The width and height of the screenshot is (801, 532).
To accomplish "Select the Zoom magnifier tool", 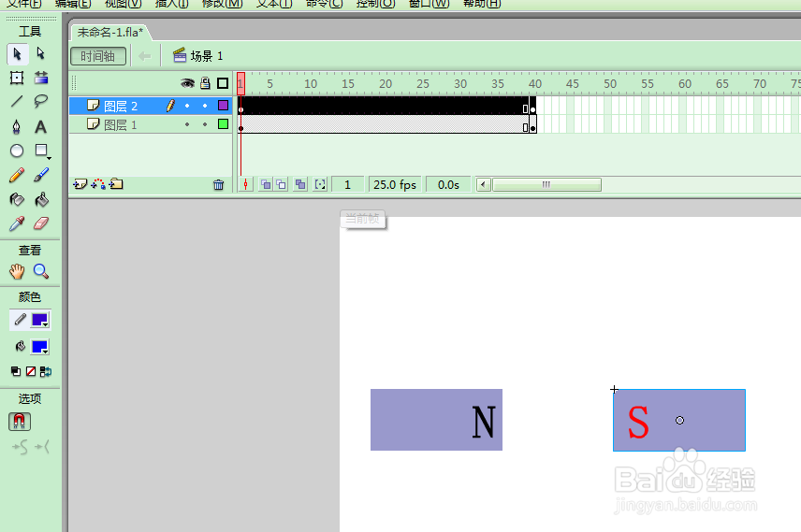I will coord(41,272).
